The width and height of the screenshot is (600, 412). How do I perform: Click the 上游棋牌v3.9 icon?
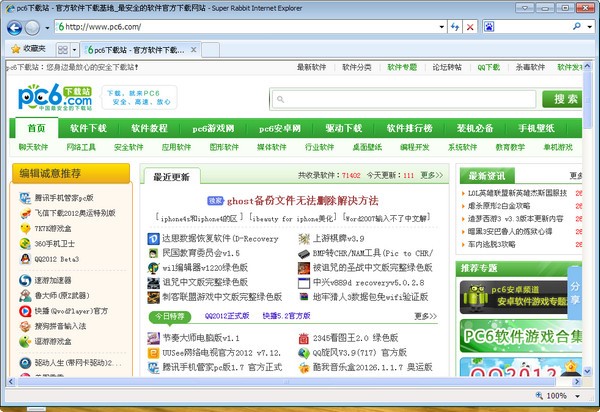tap(304, 239)
